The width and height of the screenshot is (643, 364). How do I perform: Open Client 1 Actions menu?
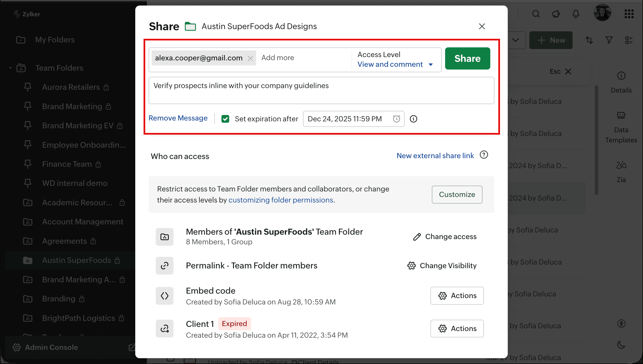click(457, 329)
